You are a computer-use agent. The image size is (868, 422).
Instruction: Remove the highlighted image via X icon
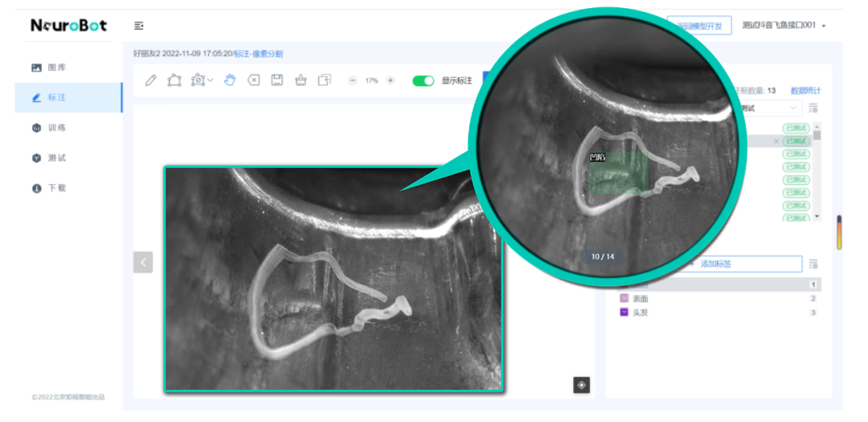776,141
